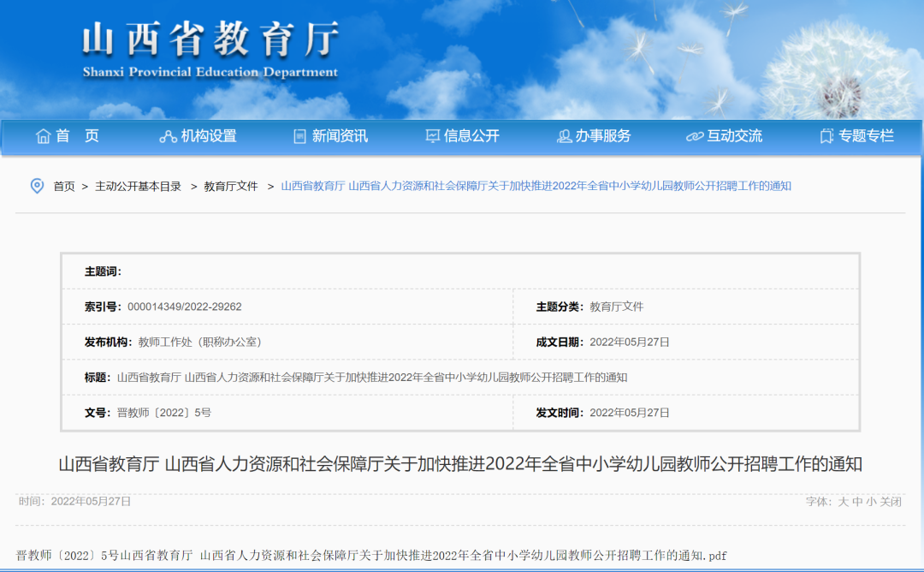Viewport: 924px width, 572px height.
Task: Click the 主动公开基本目录 breadcrumb link
Action: coord(138,187)
